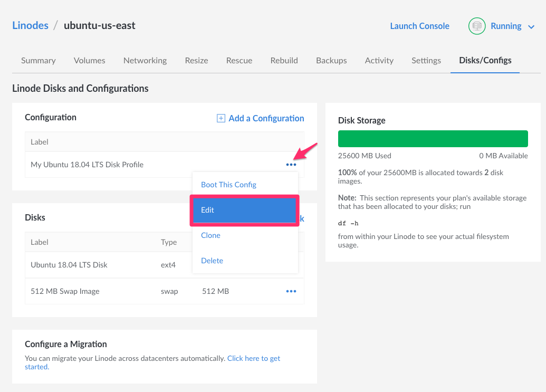Select Edit from the configuration menu
This screenshot has width=546, height=392.
[245, 210]
